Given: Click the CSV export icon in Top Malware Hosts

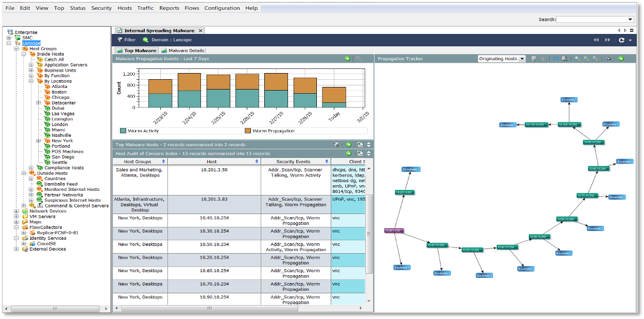Looking at the screenshot, I should [x=360, y=145].
